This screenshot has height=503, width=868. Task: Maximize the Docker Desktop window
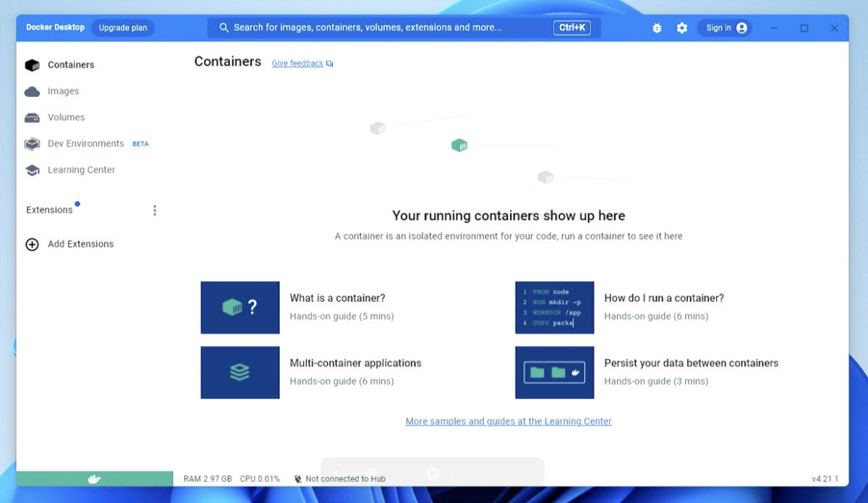point(804,28)
